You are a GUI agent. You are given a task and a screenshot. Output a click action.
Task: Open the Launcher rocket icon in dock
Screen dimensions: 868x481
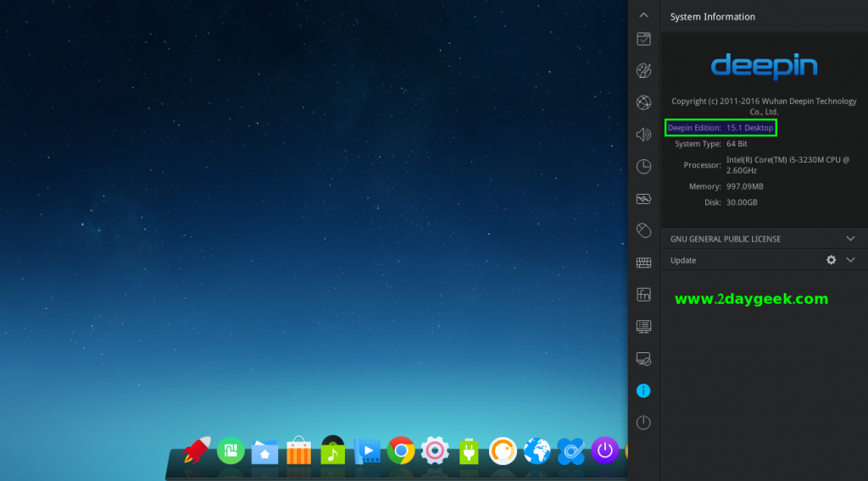coord(197,450)
